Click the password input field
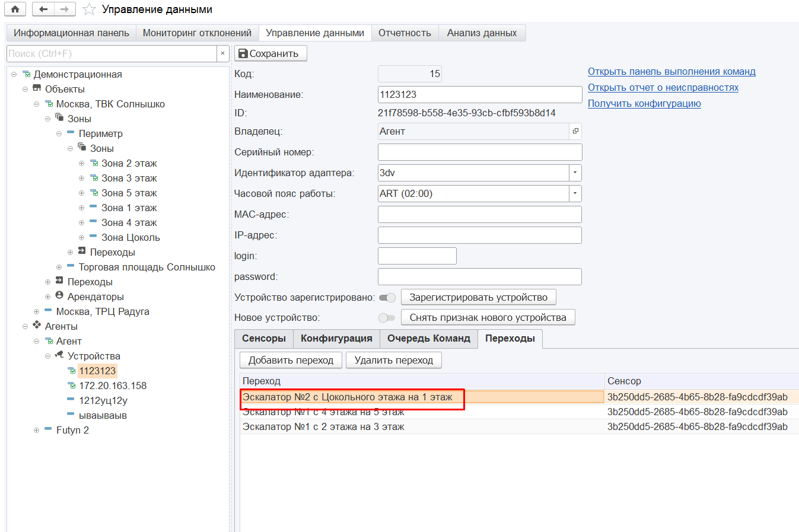Viewport: 799px width, 532px height. (480, 276)
